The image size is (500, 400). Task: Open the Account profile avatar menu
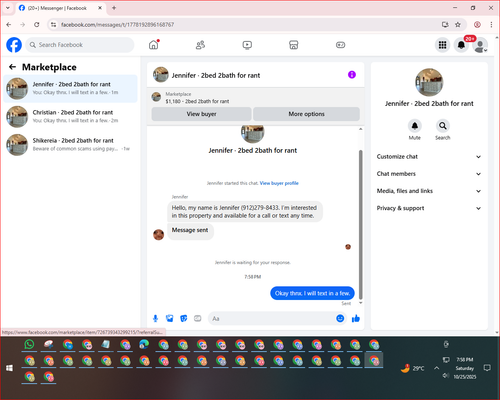[x=480, y=45]
